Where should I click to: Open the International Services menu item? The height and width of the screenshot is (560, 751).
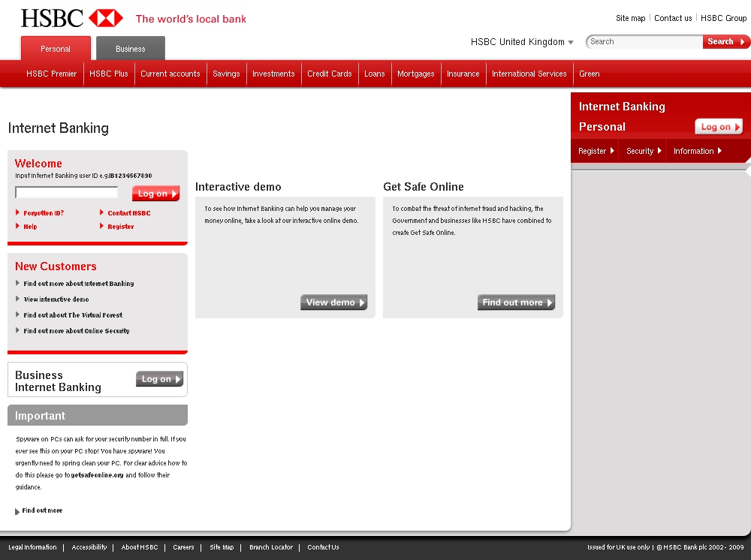[529, 74]
